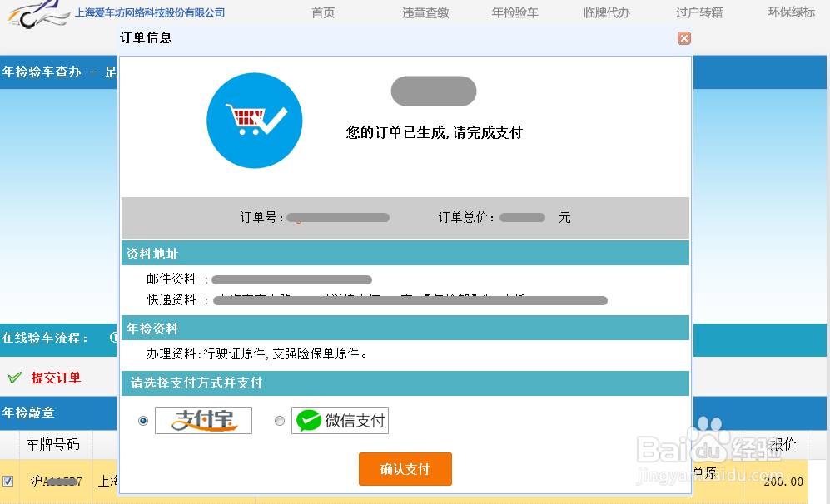Click the blue shopping cart order icon

254,121
